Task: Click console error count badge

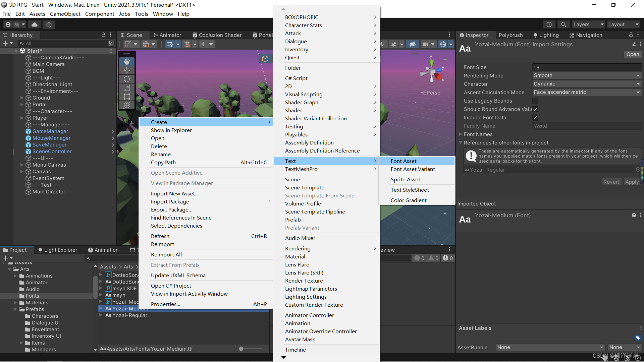Action: click(x=448, y=258)
